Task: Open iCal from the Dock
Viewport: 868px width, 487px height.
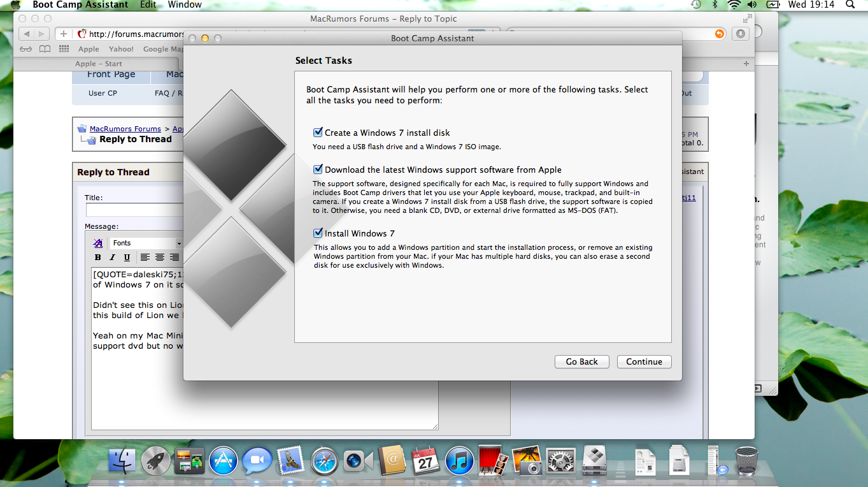Action: pos(426,460)
